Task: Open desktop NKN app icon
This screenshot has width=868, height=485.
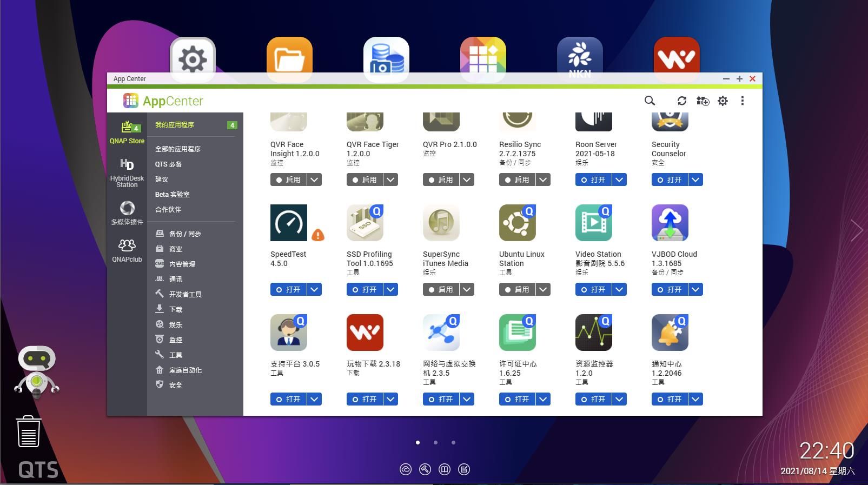Action: [x=580, y=55]
